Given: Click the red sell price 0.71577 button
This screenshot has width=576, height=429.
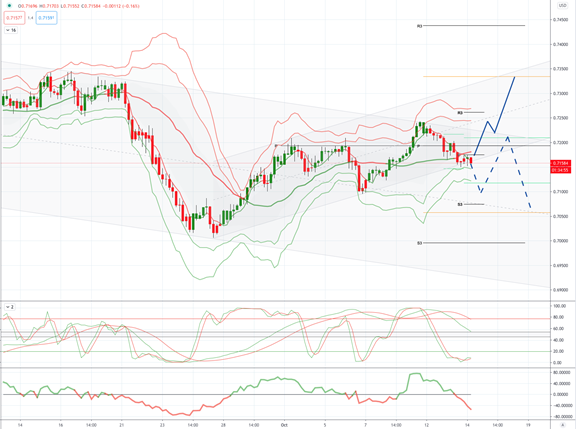Looking at the screenshot, I should (14, 18).
